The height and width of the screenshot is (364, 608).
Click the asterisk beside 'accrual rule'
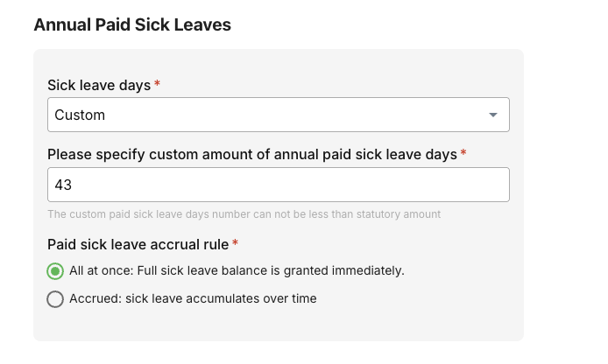[x=235, y=242]
